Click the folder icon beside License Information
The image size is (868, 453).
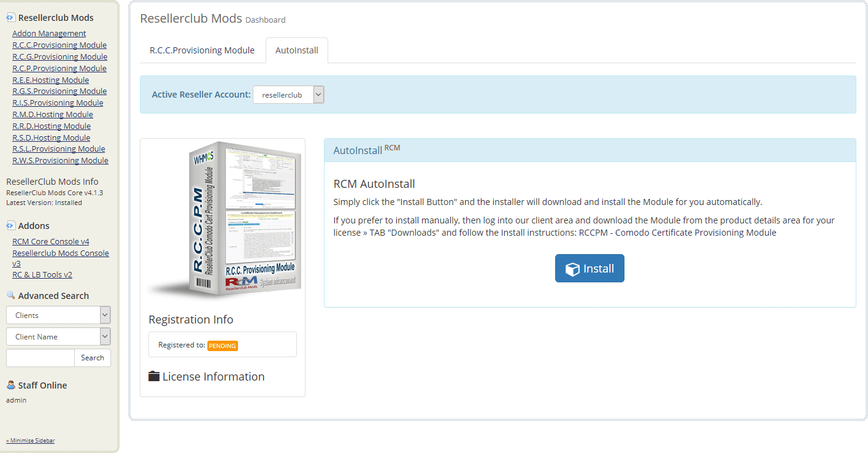[154, 376]
